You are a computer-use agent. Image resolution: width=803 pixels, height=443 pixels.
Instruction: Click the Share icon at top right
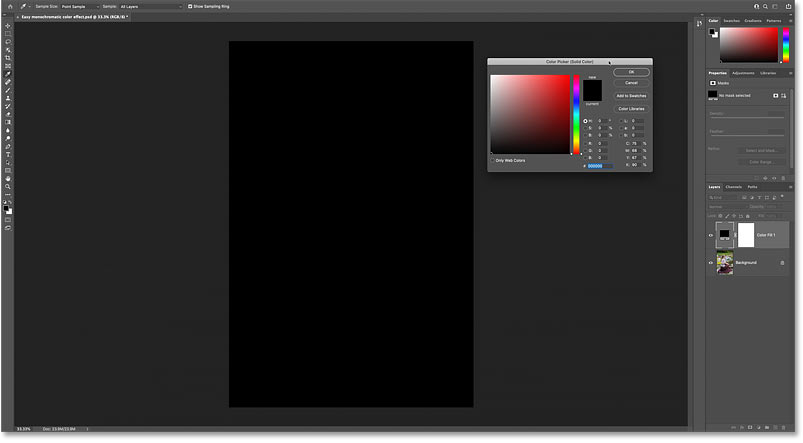pyautogui.click(x=788, y=7)
